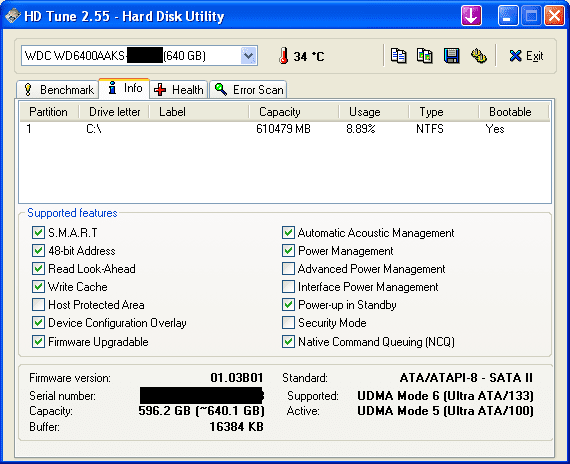Click the Partition column header
Viewport: 570px width, 464px height.
click(49, 112)
